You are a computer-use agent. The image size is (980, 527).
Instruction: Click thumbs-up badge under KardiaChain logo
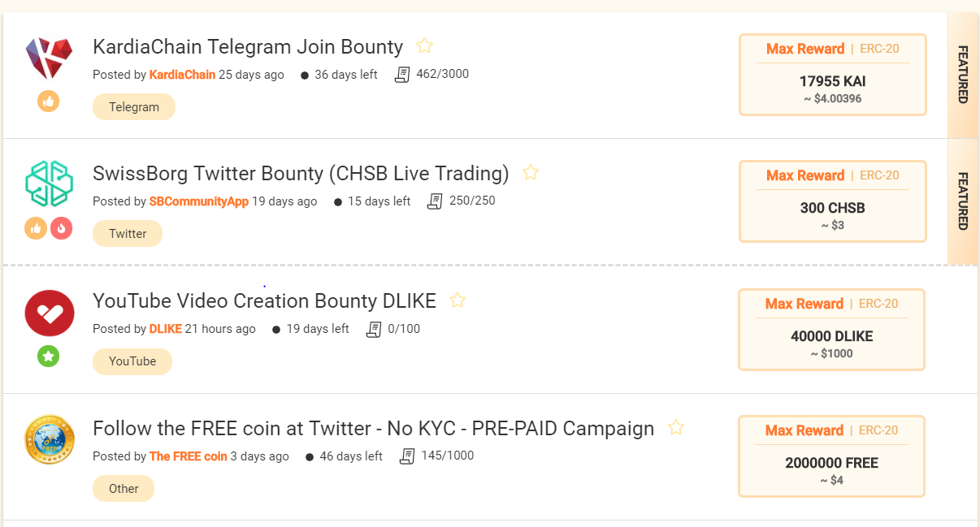tap(49, 102)
